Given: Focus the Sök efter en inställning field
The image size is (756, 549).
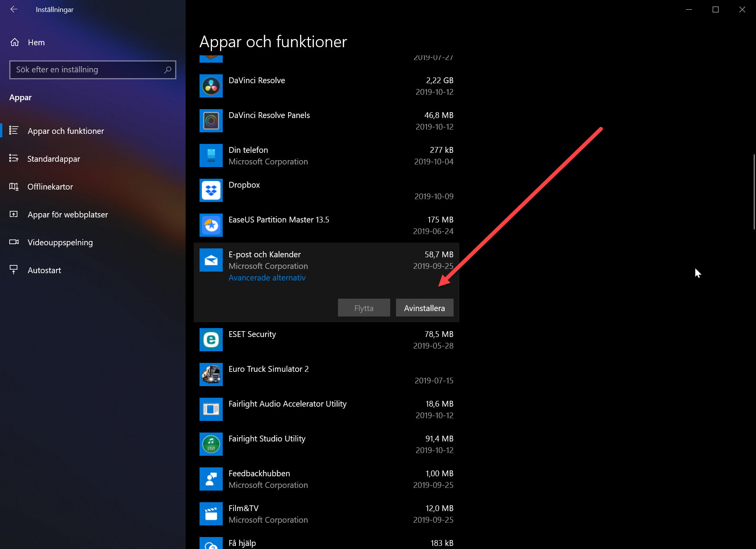Looking at the screenshot, I should (x=93, y=70).
